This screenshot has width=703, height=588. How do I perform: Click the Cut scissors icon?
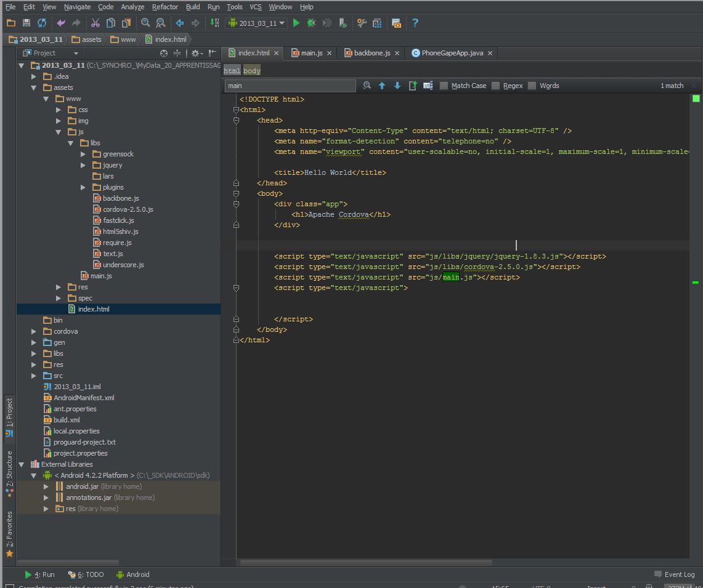click(95, 23)
